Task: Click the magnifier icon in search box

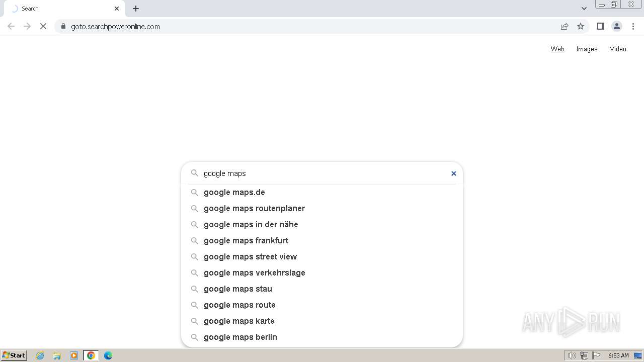Action: (195, 173)
